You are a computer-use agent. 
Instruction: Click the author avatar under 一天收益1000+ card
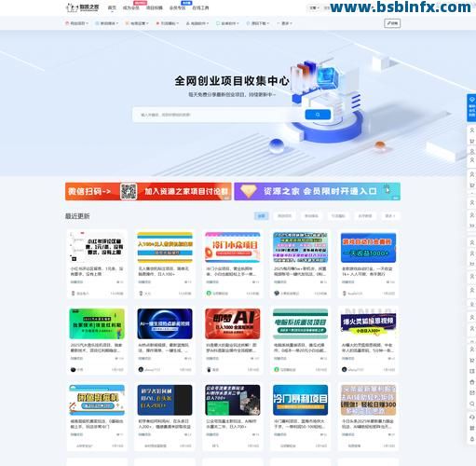point(344,294)
